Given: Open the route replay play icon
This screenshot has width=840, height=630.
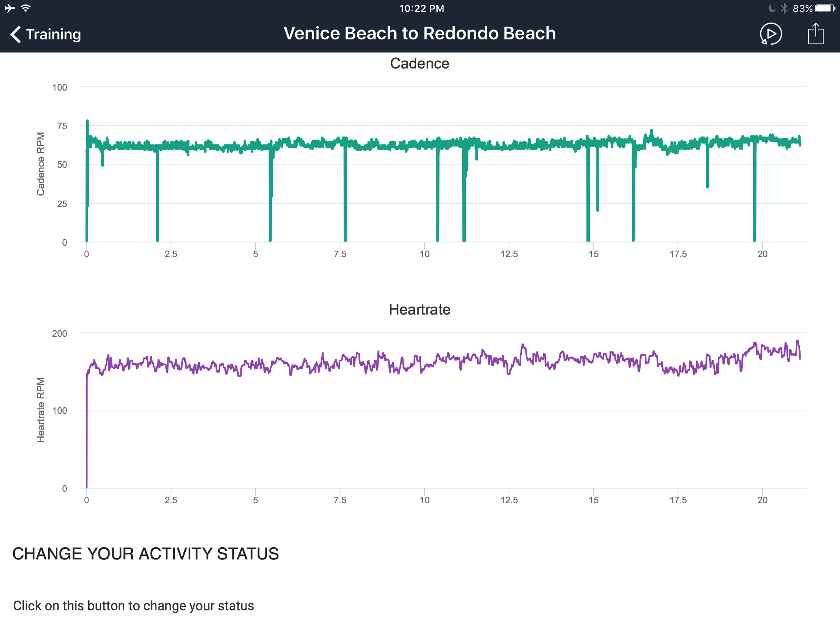Looking at the screenshot, I should point(771,34).
